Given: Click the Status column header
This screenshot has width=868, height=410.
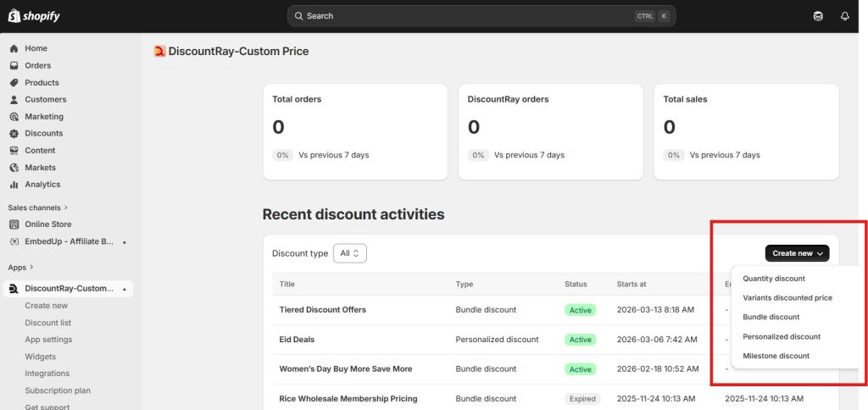Looking at the screenshot, I should coord(576,284).
